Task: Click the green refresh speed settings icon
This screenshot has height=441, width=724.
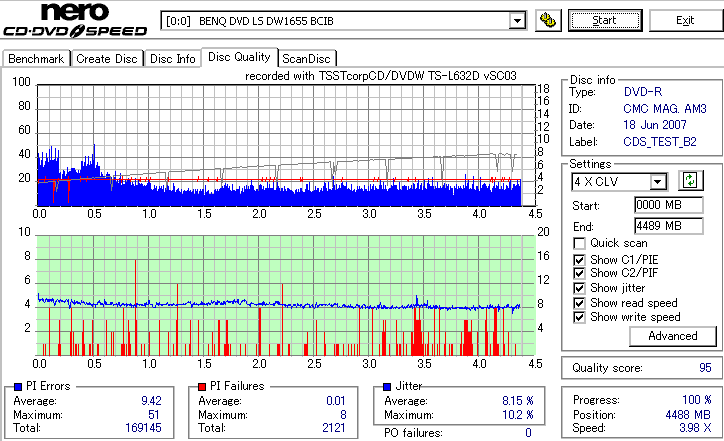Action: click(x=690, y=180)
